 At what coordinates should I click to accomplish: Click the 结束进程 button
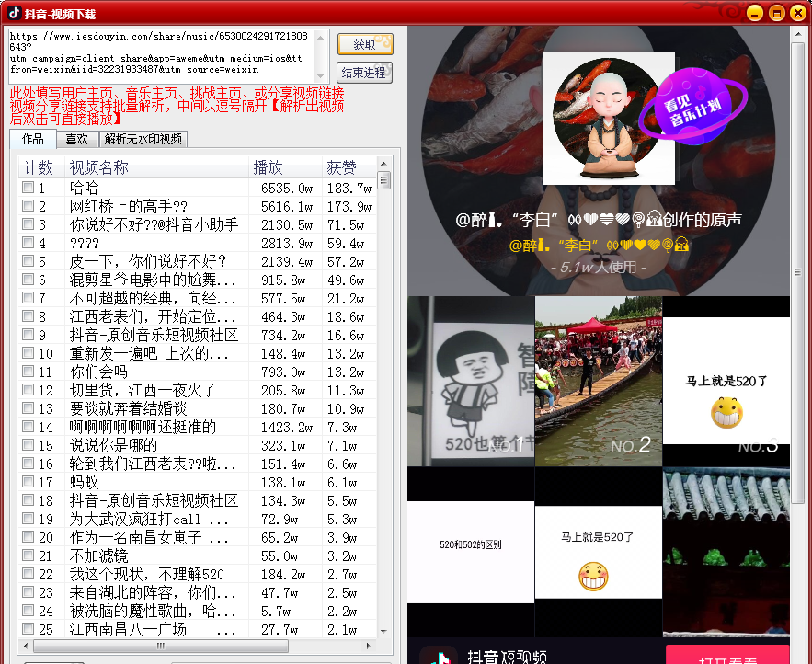364,73
